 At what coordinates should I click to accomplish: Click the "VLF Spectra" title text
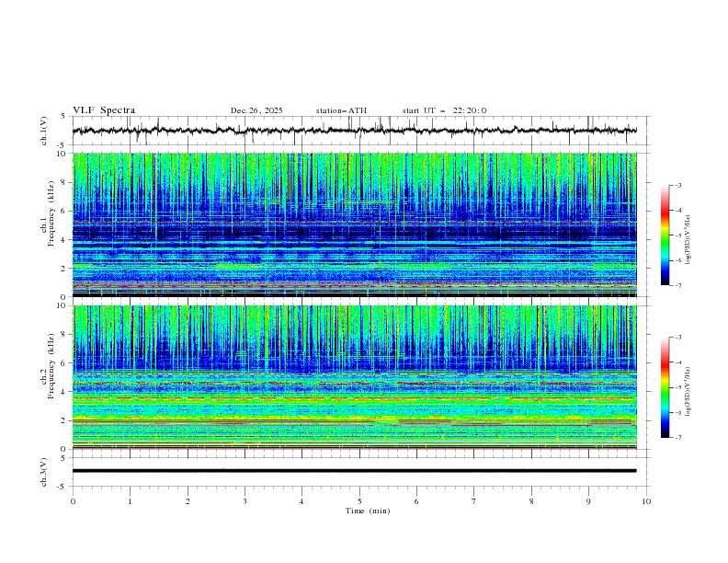tap(104, 110)
